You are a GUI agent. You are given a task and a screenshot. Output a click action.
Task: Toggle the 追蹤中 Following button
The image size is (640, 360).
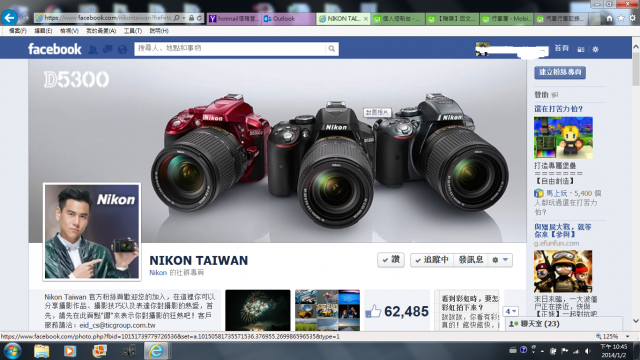[432, 260]
